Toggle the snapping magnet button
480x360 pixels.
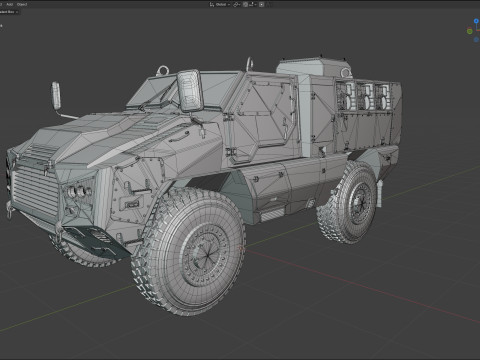point(245,5)
